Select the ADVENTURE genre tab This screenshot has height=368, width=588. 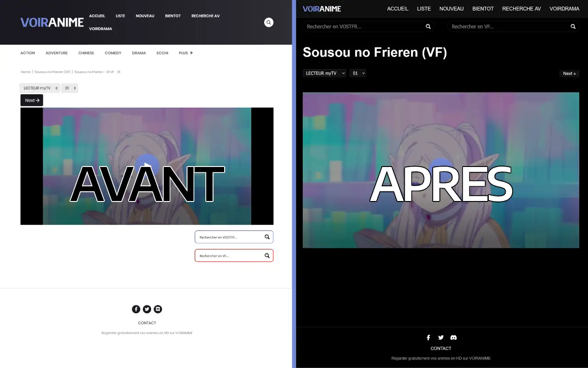coord(57,53)
